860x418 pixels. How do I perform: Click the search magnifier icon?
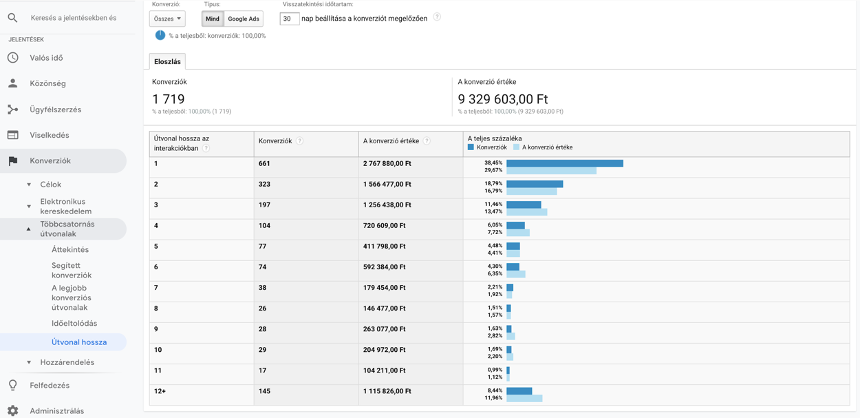point(13,18)
